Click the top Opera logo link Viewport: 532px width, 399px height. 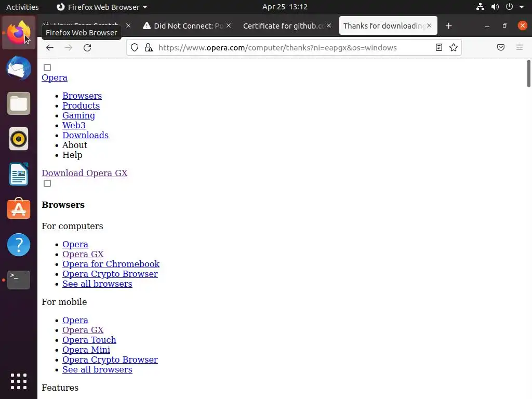click(54, 78)
